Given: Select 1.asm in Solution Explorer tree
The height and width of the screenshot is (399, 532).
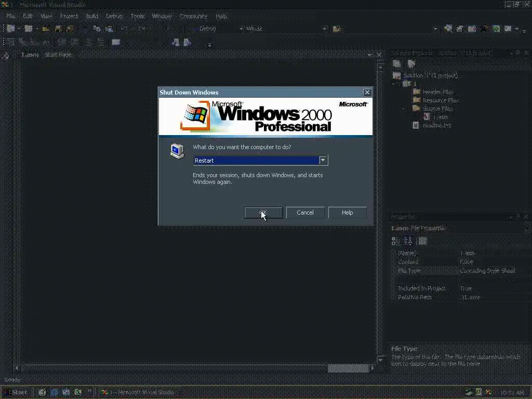Looking at the screenshot, I should 441,117.
